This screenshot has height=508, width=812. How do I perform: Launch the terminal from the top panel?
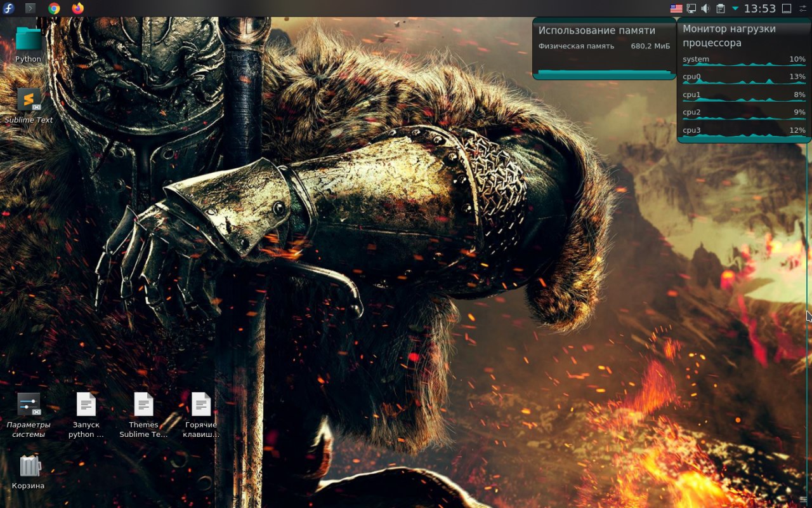[30, 8]
